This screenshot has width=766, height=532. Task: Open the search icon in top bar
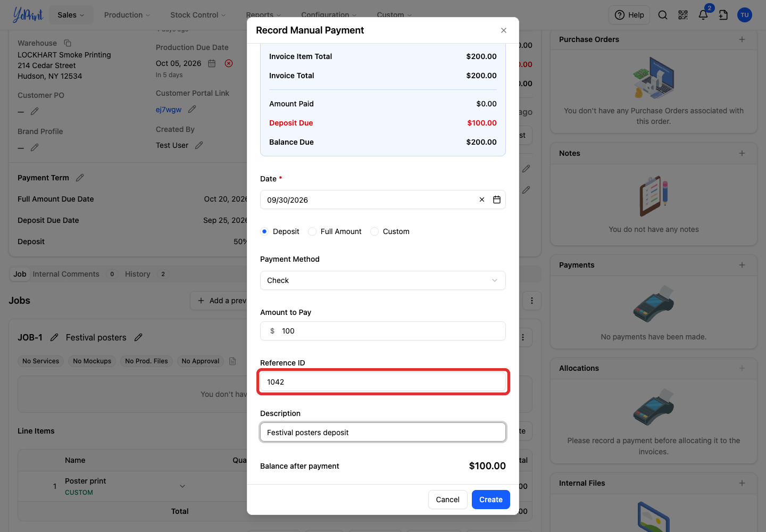coord(663,15)
